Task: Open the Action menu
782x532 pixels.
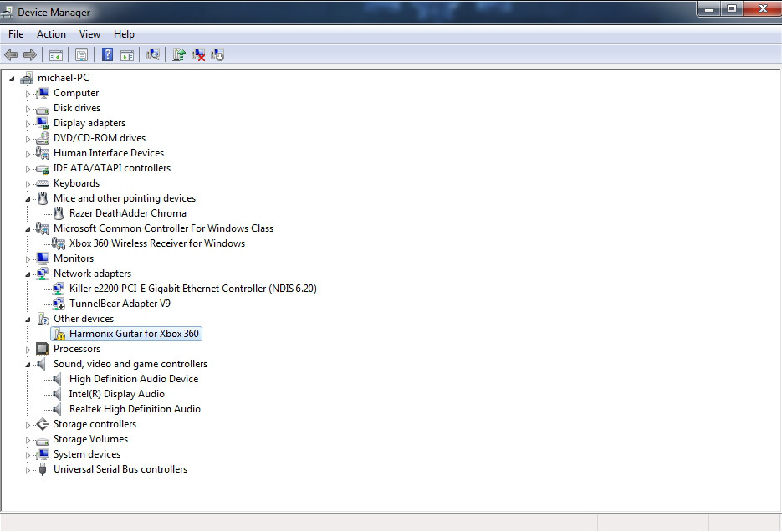Action: click(51, 34)
